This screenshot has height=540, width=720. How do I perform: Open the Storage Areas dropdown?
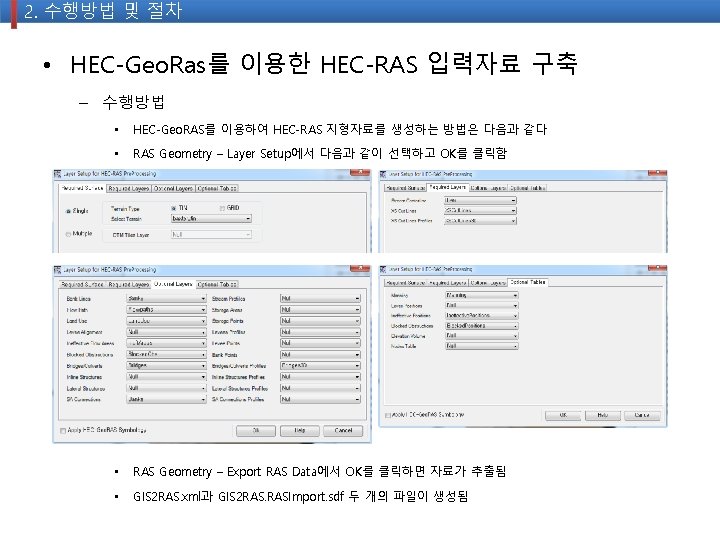click(x=320, y=310)
